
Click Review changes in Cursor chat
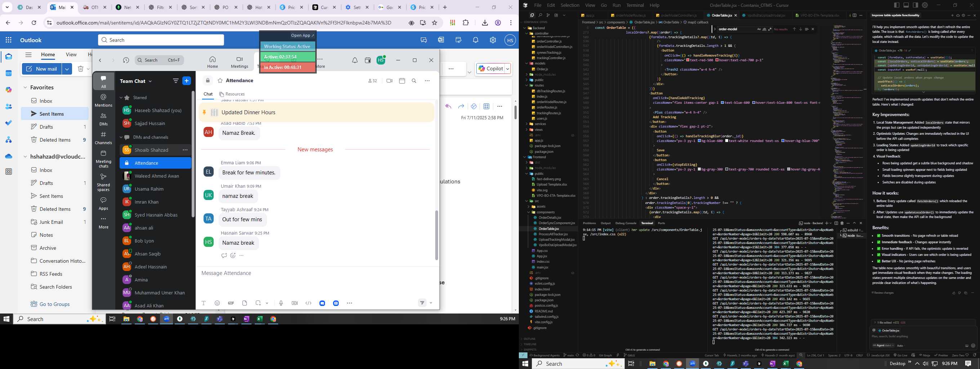883,293
